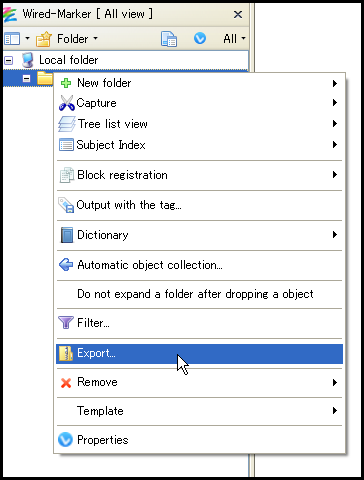Collapse the selected yellow folder node
Viewport: 364px width, 480px height.
point(26,79)
